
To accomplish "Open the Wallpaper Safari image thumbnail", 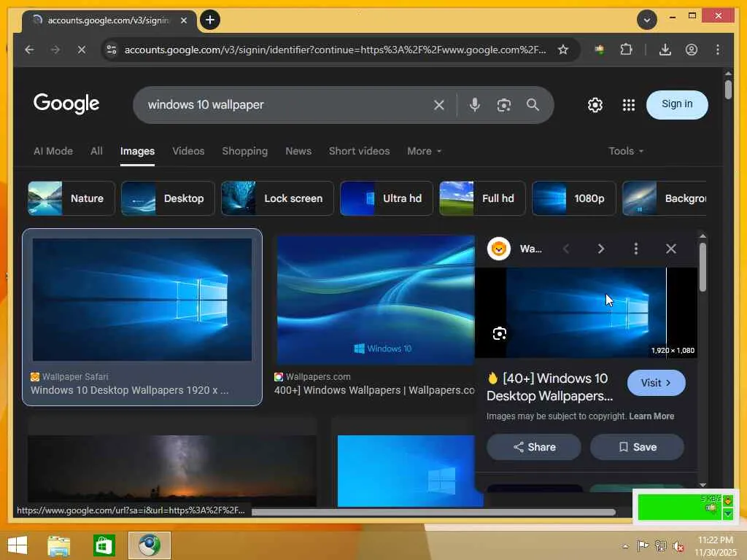I will pyautogui.click(x=142, y=300).
